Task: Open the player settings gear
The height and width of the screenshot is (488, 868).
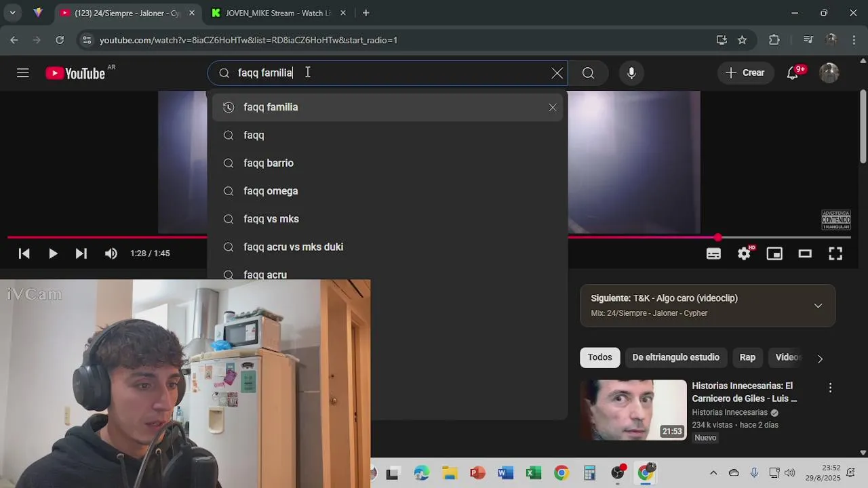Action: (744, 253)
